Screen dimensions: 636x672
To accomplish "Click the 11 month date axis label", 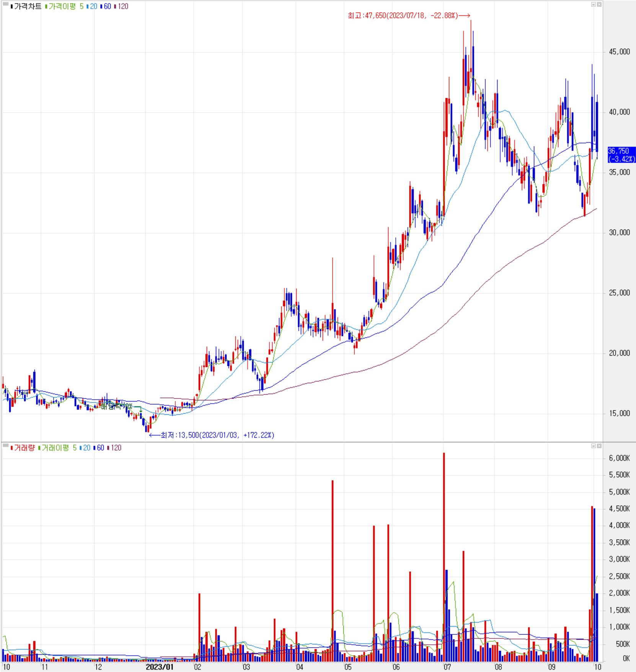I will pos(45,667).
